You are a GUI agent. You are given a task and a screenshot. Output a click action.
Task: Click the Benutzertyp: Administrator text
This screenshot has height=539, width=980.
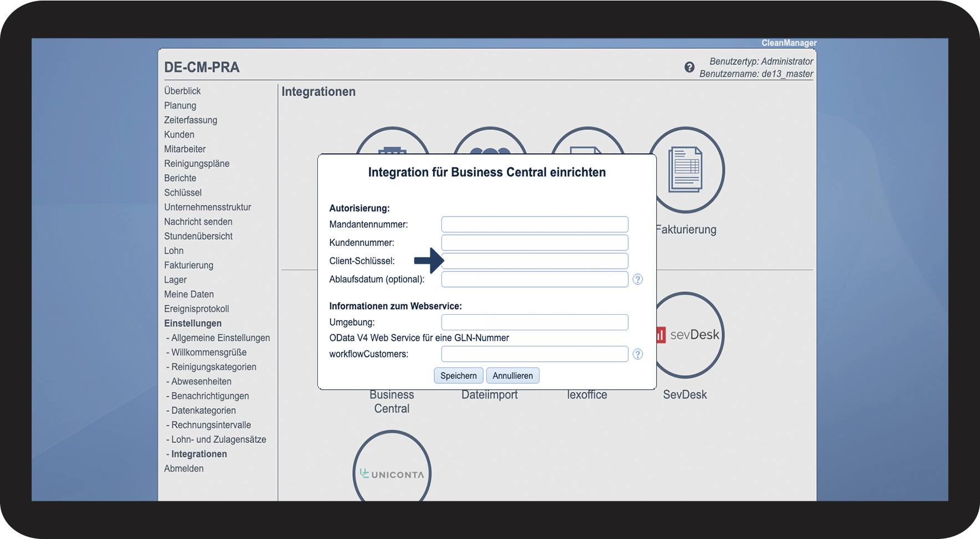761,62
